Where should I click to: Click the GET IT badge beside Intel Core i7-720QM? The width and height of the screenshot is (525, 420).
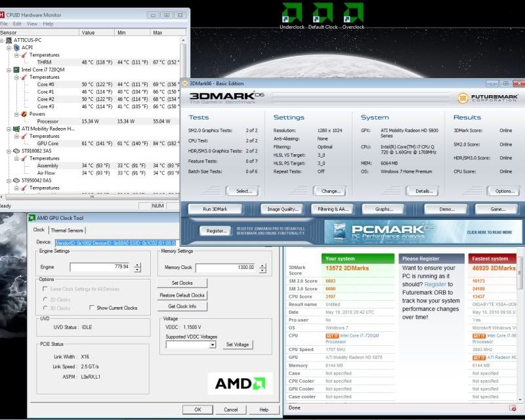click(332, 336)
